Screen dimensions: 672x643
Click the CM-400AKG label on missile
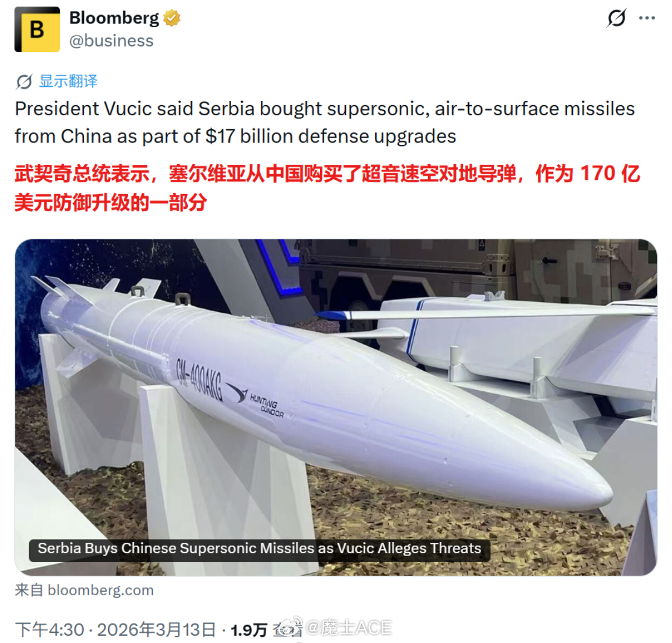pos(200,379)
